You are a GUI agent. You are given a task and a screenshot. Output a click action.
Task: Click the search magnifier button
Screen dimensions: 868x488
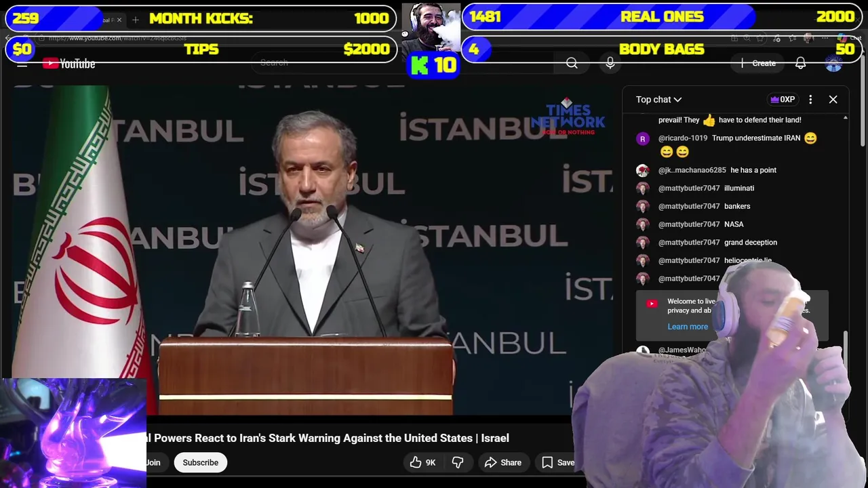pos(572,63)
